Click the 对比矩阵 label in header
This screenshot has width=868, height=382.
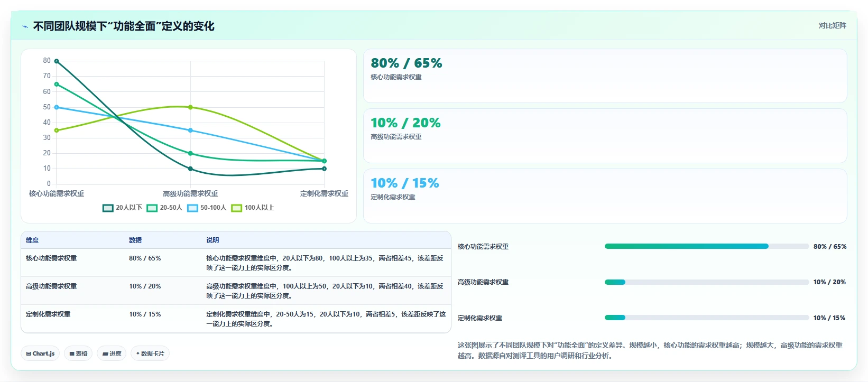832,25
